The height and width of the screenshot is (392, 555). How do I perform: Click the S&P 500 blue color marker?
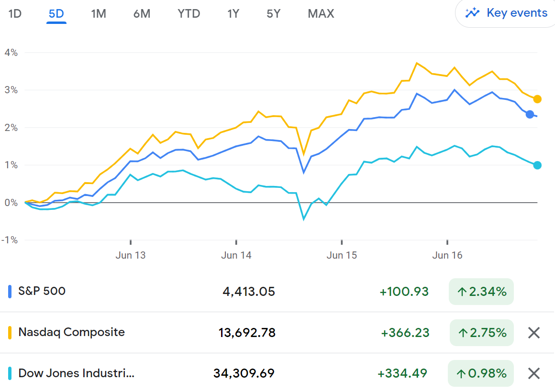coord(10,292)
